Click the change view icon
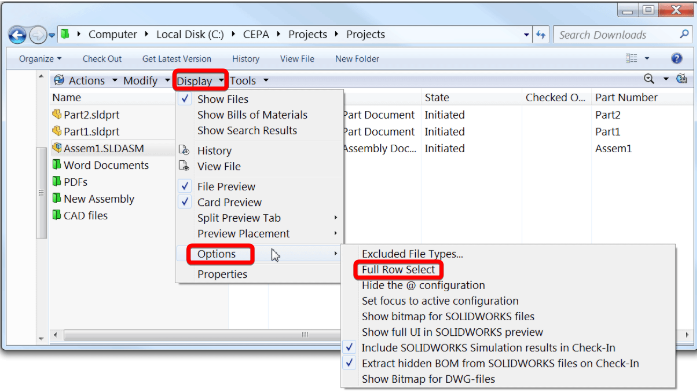The height and width of the screenshot is (391, 697). pyautogui.click(x=632, y=58)
